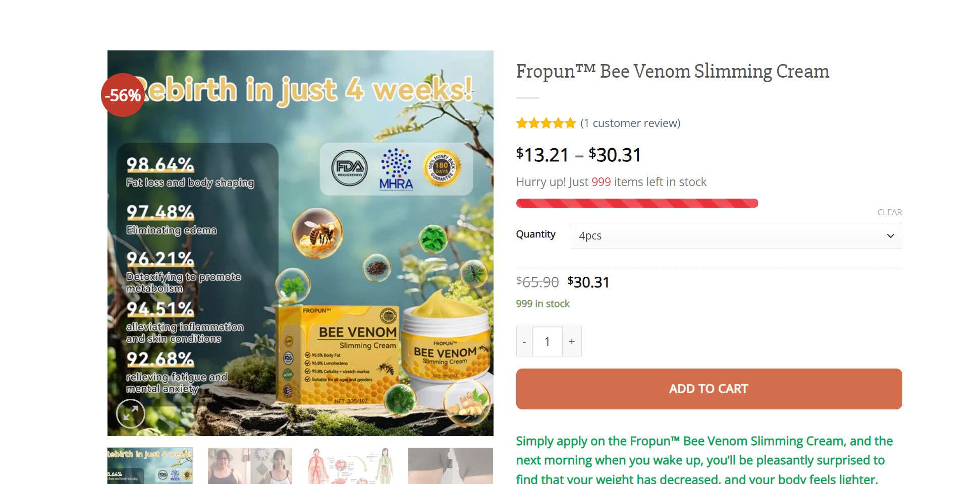Open the 1 customer review link
Viewport: 980px width, 484px height.
pos(630,123)
